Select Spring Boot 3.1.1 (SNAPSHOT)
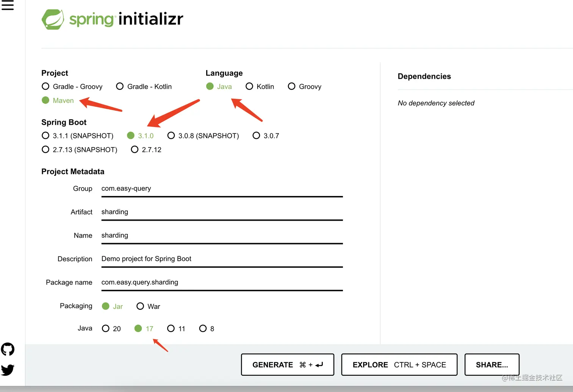The image size is (573, 392). pyautogui.click(x=77, y=136)
